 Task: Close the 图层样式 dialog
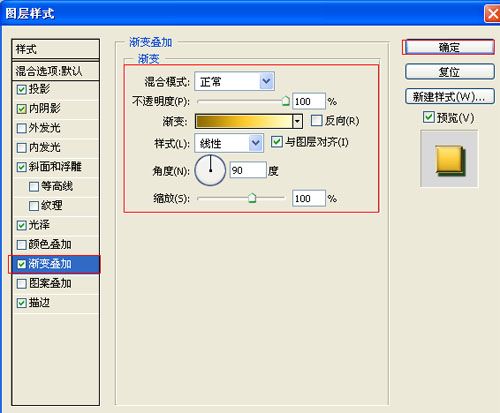click(492, 15)
